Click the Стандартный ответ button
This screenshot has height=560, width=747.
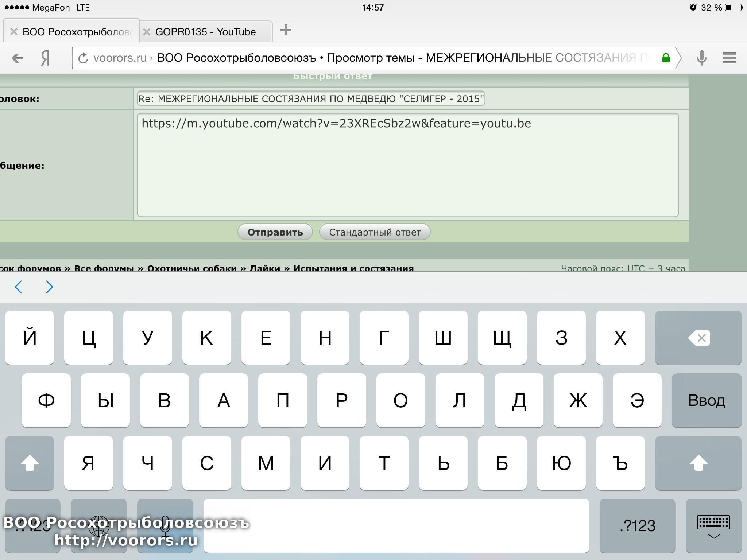(x=375, y=232)
